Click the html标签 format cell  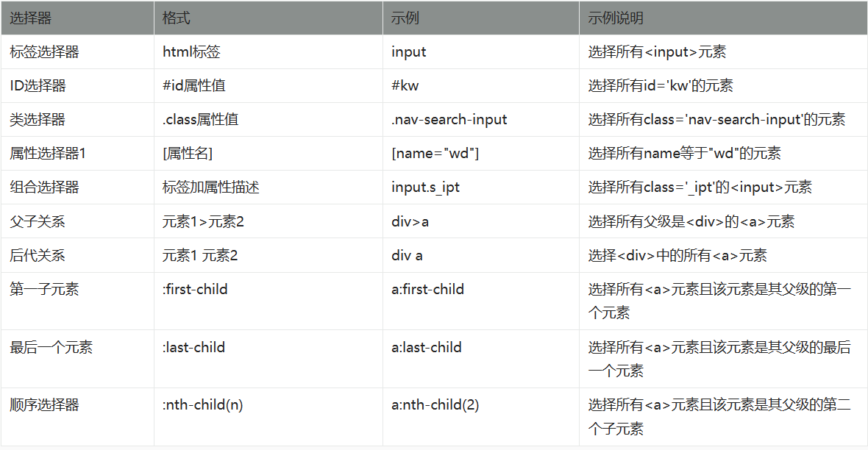[x=191, y=52]
